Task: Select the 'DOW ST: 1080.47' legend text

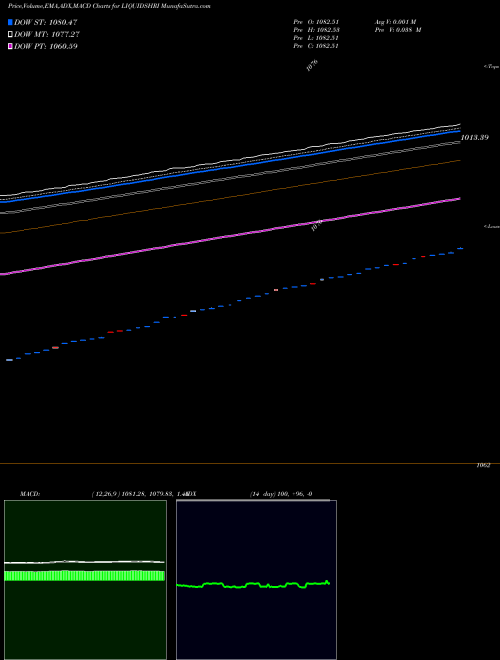Action: click(x=45, y=22)
